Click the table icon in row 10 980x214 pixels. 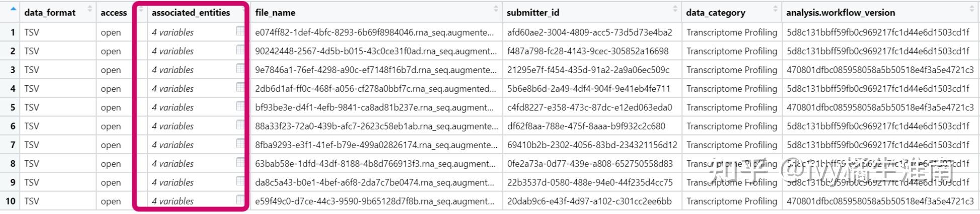click(x=240, y=200)
